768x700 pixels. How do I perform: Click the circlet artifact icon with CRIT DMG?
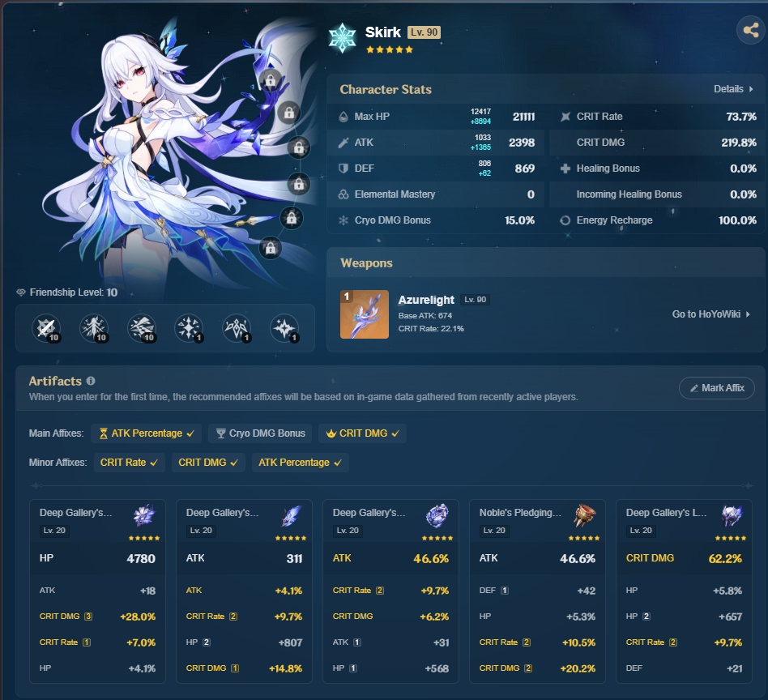click(x=732, y=516)
